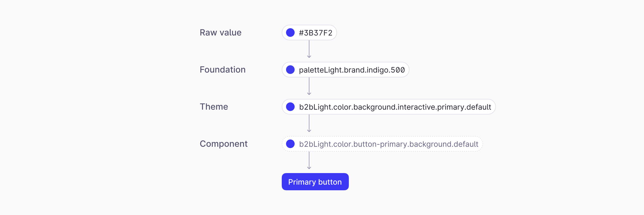Select the #3B37F2 hex value text
Viewport: 644px width, 215px height.
tap(316, 33)
